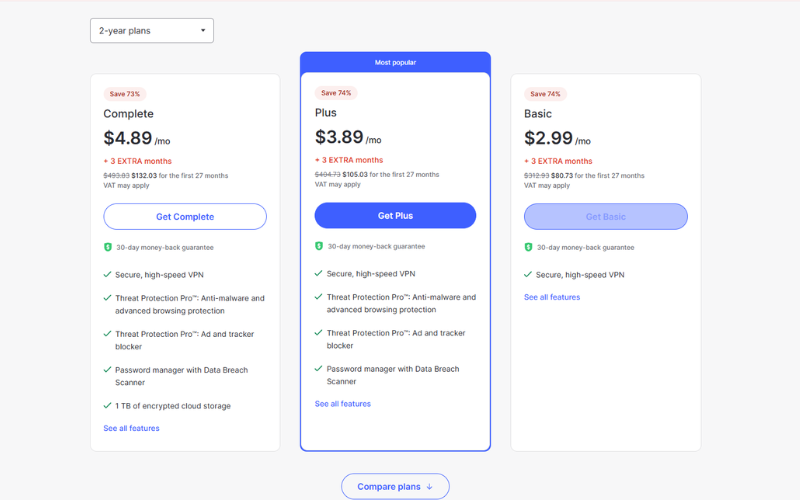The image size is (800, 500).
Task: Click Plus's Password manager checkmark
Action: pos(318,368)
